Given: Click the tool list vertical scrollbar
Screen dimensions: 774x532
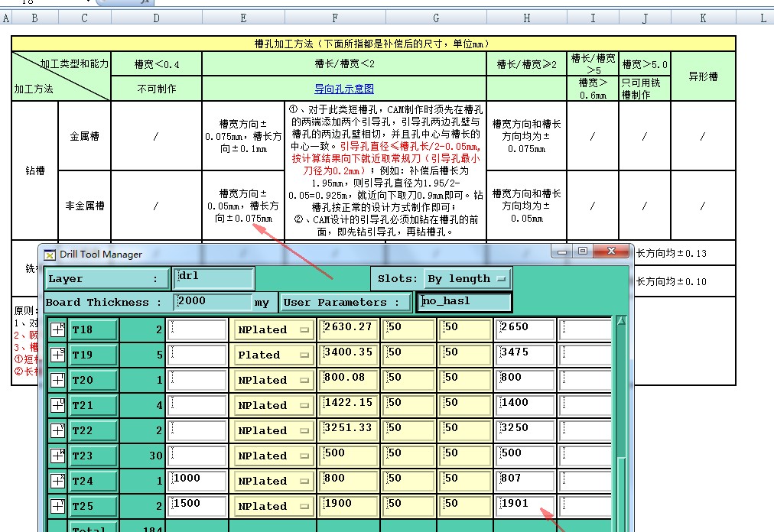Looking at the screenshot, I should pos(621,424).
